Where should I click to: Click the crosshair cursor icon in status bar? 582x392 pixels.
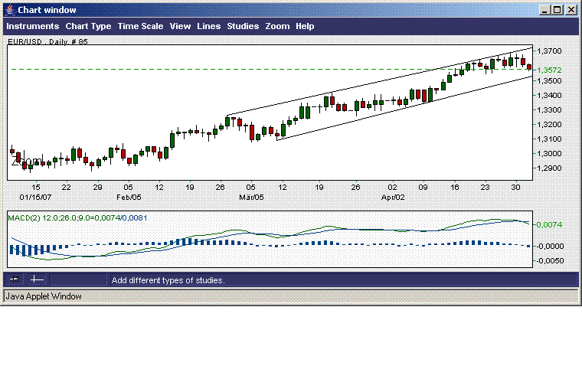pyautogui.click(x=37, y=279)
